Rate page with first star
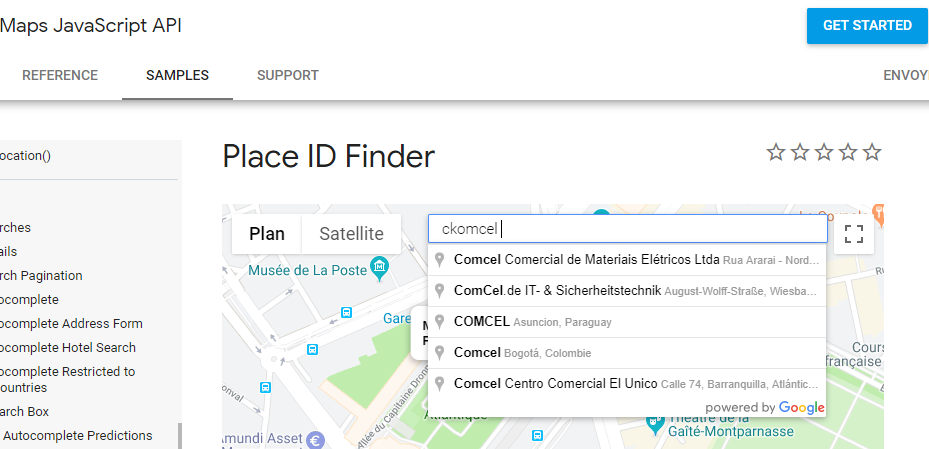 click(x=776, y=153)
